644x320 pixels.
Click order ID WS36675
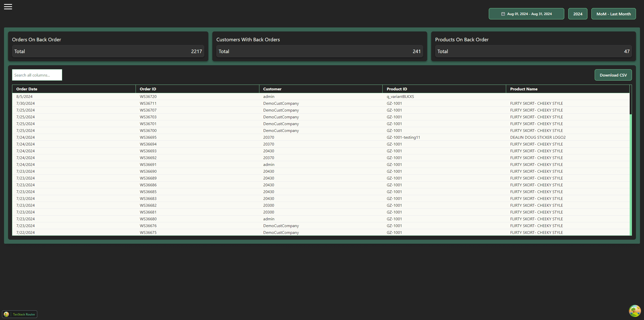[x=148, y=232]
